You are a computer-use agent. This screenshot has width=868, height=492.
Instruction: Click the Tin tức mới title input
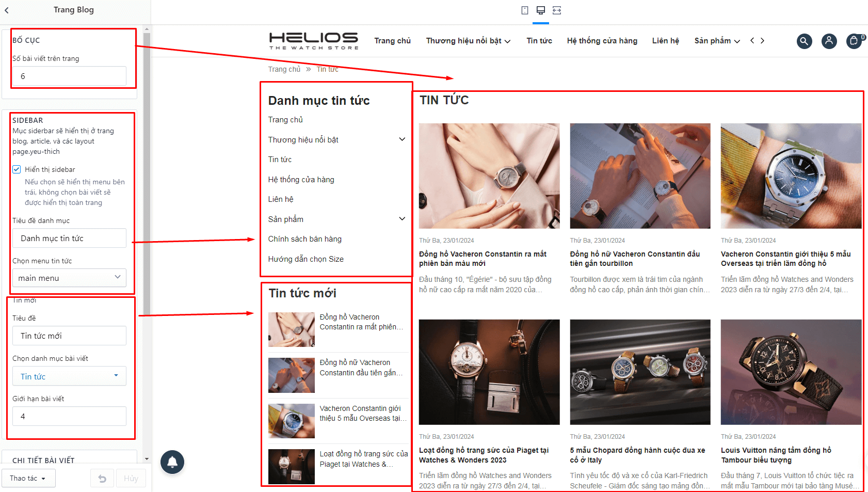coord(69,336)
